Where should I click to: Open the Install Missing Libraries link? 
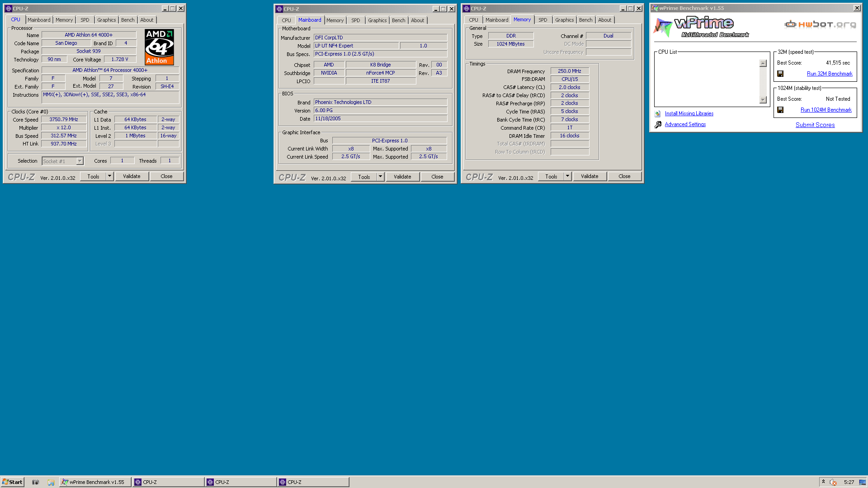pyautogui.click(x=689, y=114)
